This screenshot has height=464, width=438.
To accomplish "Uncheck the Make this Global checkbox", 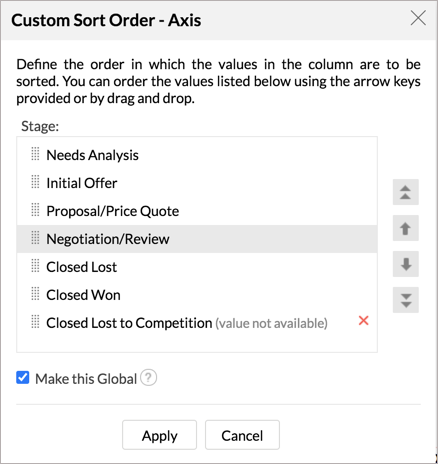I will (23, 378).
